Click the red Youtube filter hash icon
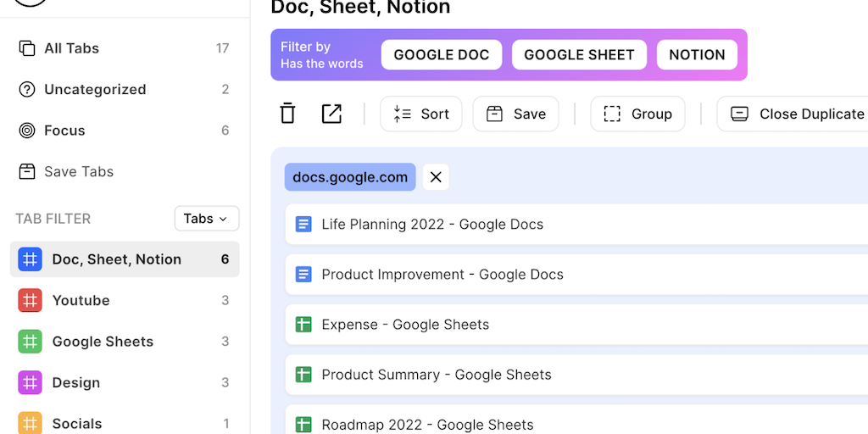The image size is (868, 434). (31, 300)
